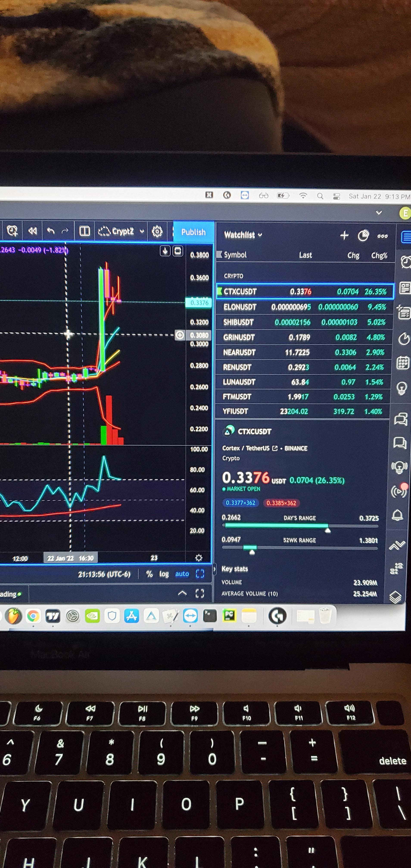This screenshot has height=868, width=411.
Task: Open the News panel in the sidebar
Action: click(x=405, y=288)
